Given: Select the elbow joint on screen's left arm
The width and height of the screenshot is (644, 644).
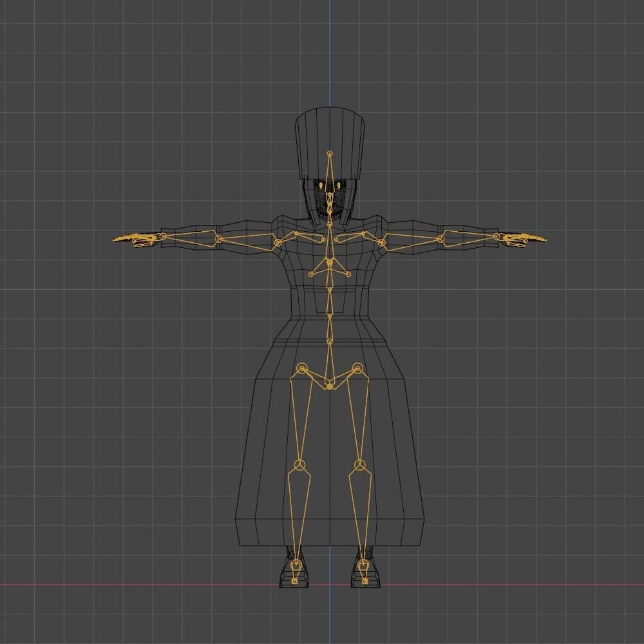Looking at the screenshot, I should tap(218, 239).
